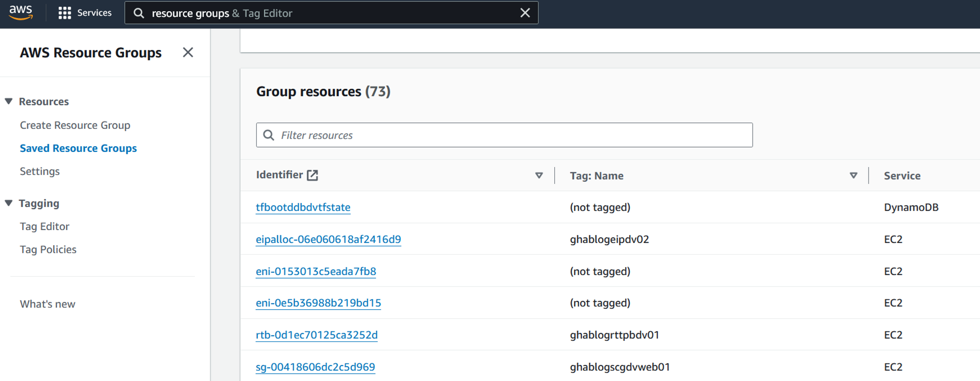
Task: Open Tag Editor from the sidebar
Action: (44, 226)
